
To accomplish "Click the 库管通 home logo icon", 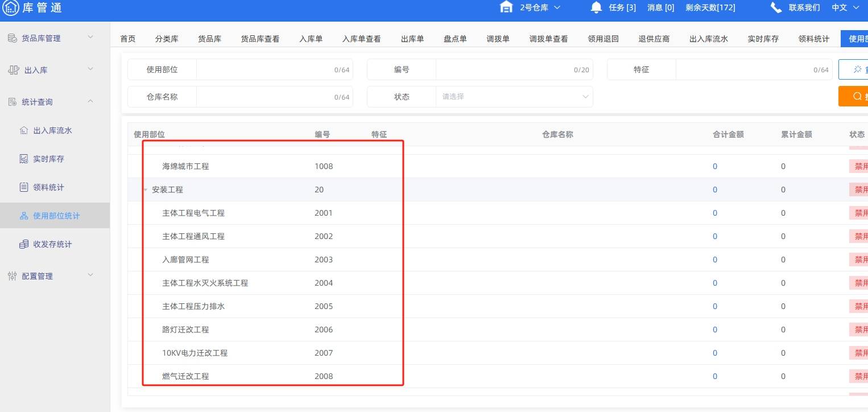I will (11, 7).
